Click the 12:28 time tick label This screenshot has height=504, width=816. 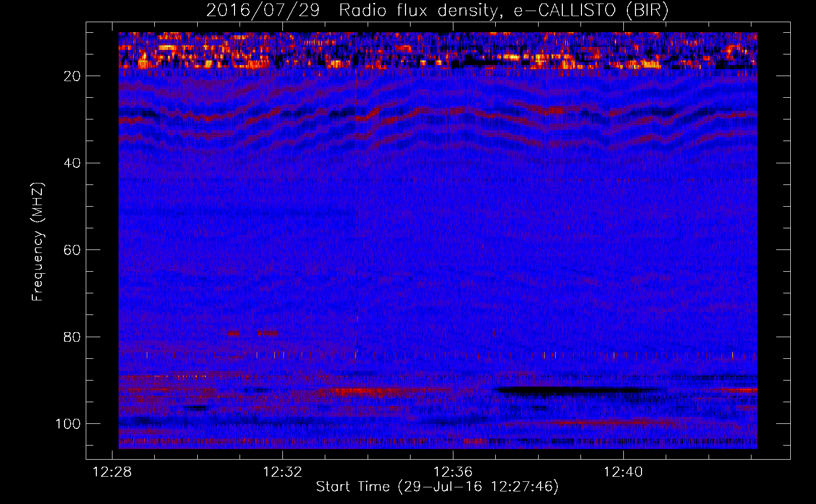coord(112,472)
